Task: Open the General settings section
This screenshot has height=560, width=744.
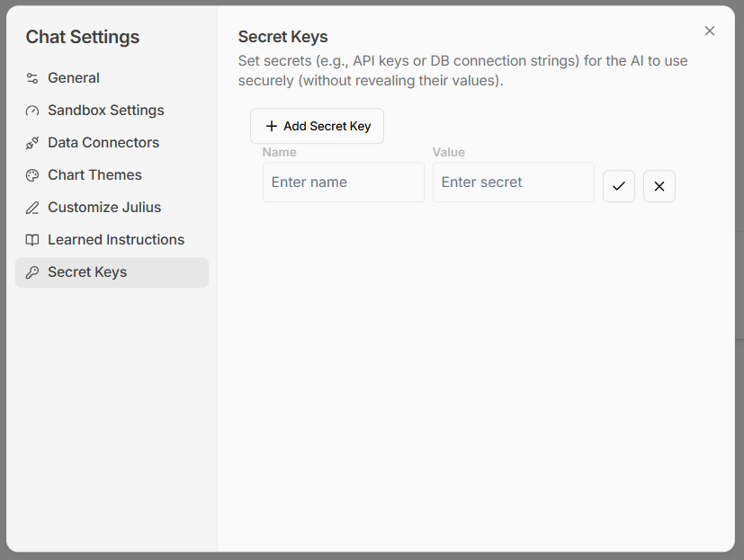Action: (x=74, y=78)
